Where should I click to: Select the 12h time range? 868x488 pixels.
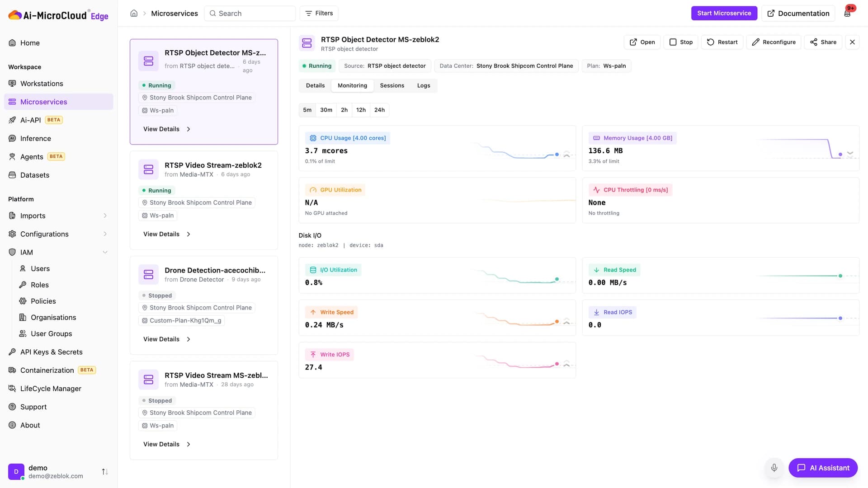coord(361,110)
